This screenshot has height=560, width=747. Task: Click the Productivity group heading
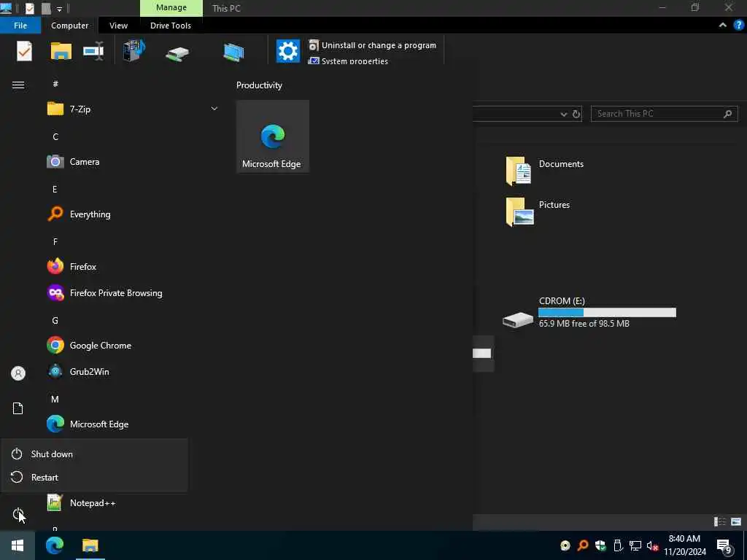(259, 85)
